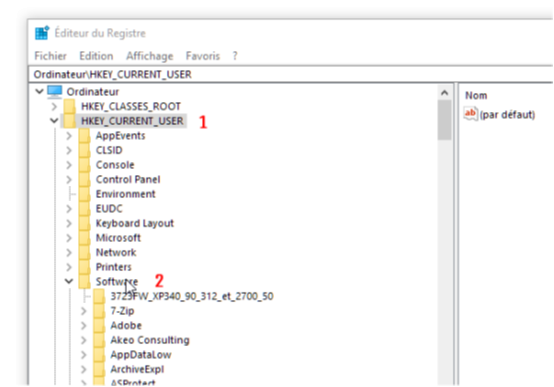Expand the 7-Zip key chevron
Viewport: 554px width, 387px height.
pos(83,311)
